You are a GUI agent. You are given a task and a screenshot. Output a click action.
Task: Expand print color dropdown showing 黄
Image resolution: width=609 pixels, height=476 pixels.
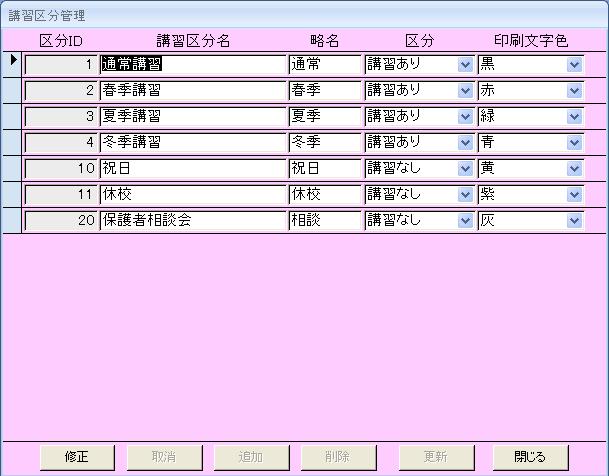[574, 169]
